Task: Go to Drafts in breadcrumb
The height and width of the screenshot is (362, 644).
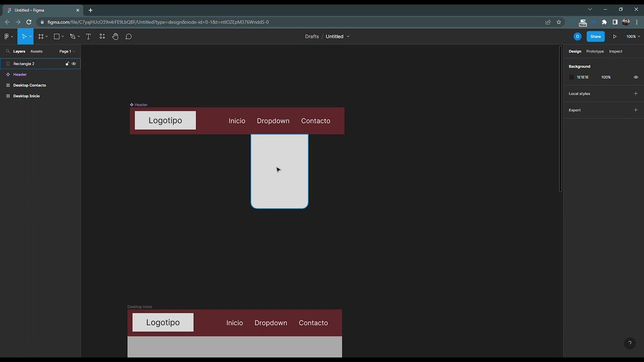Action: [x=312, y=36]
